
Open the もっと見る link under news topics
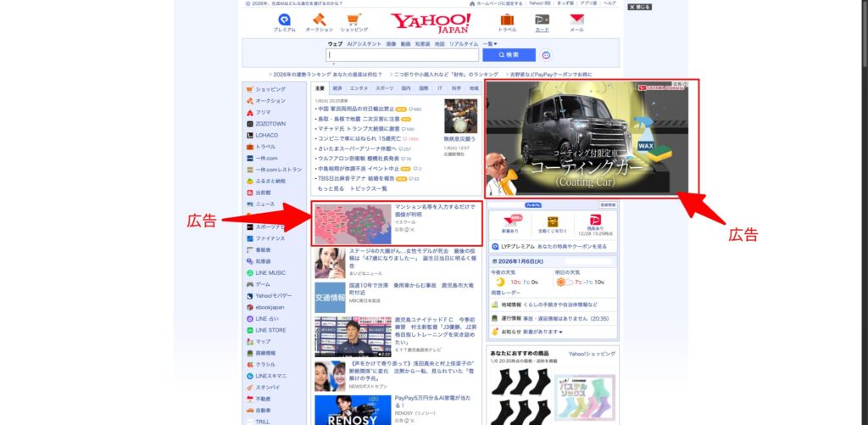(x=327, y=188)
